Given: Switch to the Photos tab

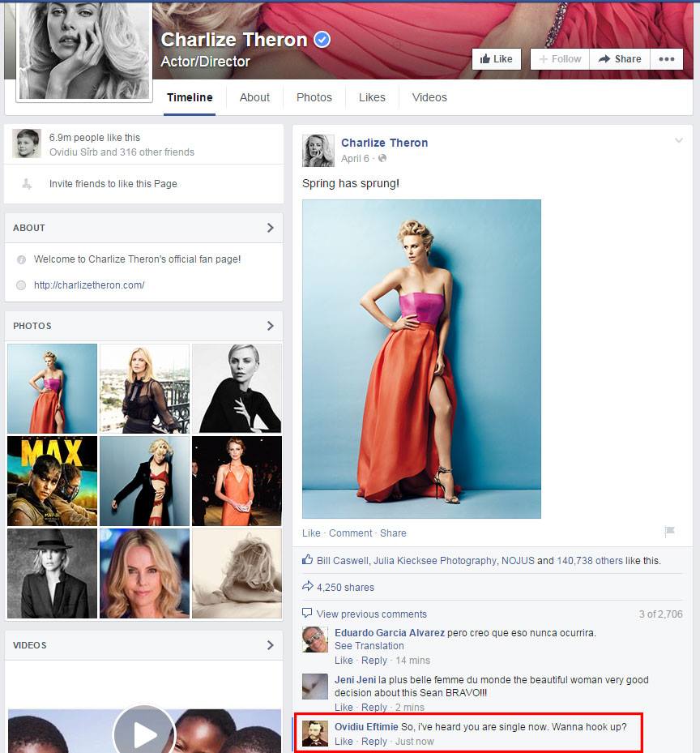Looking at the screenshot, I should (x=314, y=97).
